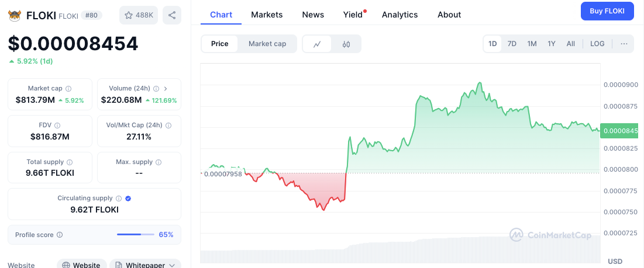Click the share icon button
The width and height of the screenshot is (644, 268).
point(171,15)
